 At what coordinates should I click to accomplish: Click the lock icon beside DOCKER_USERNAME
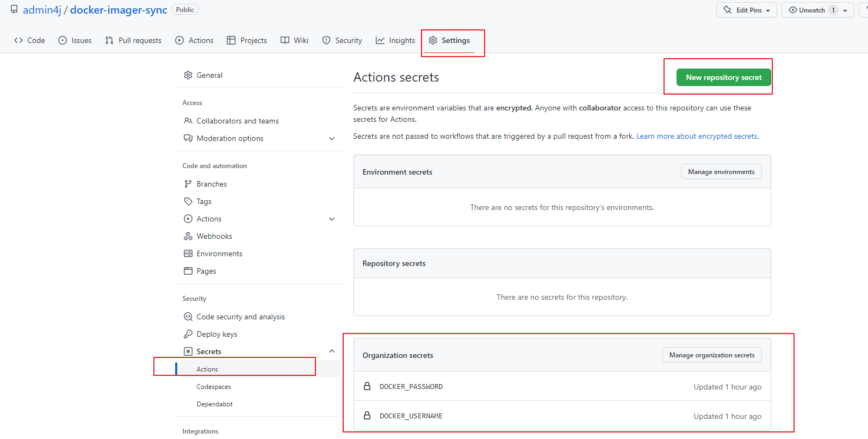pyautogui.click(x=367, y=416)
